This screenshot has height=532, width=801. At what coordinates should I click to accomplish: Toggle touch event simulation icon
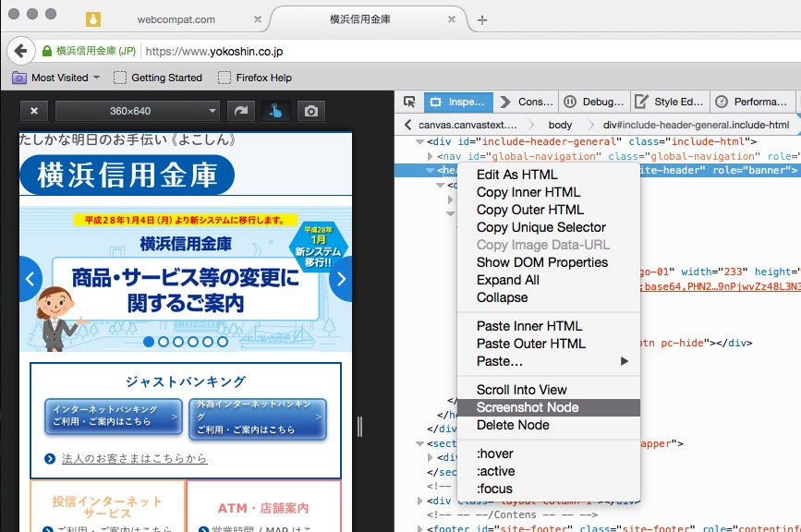(276, 111)
